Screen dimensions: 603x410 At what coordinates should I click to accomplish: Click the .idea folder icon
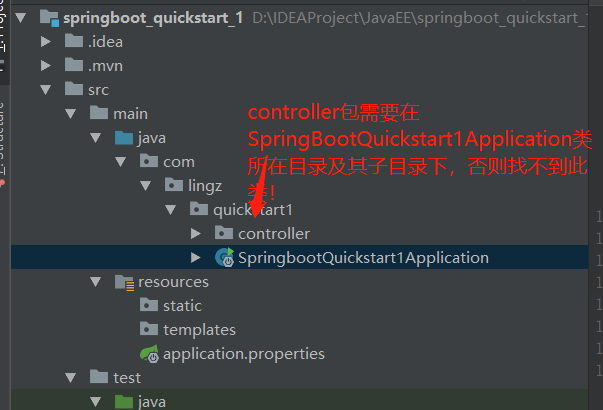74,40
